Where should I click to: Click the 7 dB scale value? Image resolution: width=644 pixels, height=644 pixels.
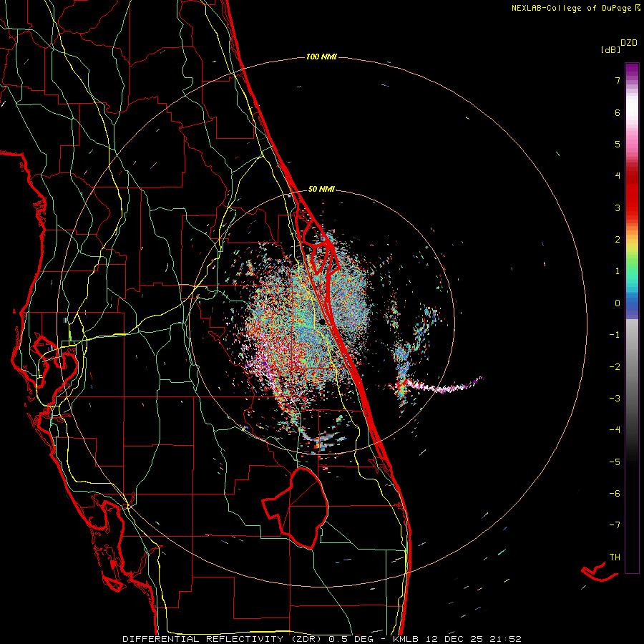(618, 80)
